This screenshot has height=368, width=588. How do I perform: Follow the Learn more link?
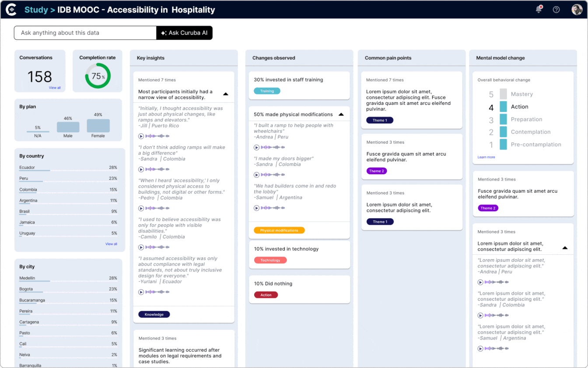486,157
